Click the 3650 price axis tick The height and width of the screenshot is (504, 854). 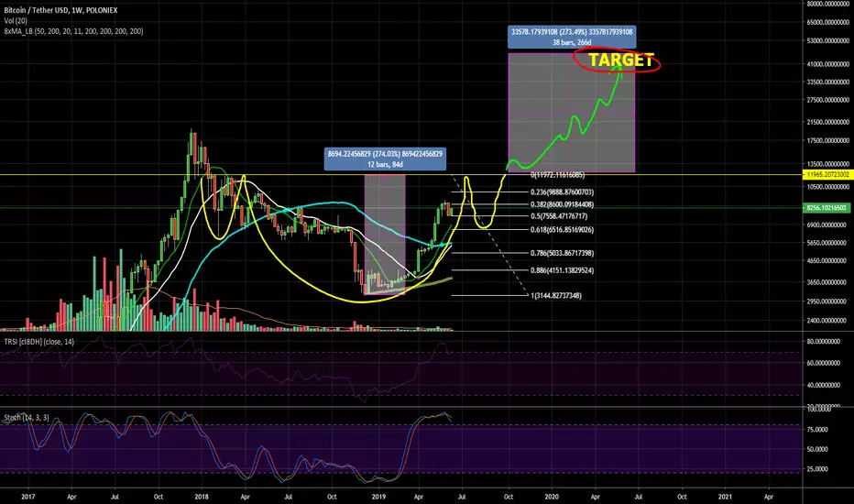(827, 282)
